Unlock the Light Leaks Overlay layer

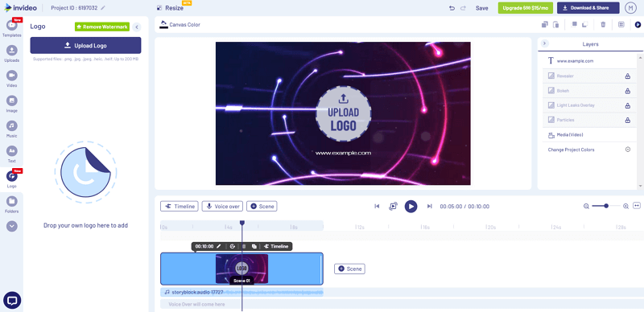click(627, 105)
